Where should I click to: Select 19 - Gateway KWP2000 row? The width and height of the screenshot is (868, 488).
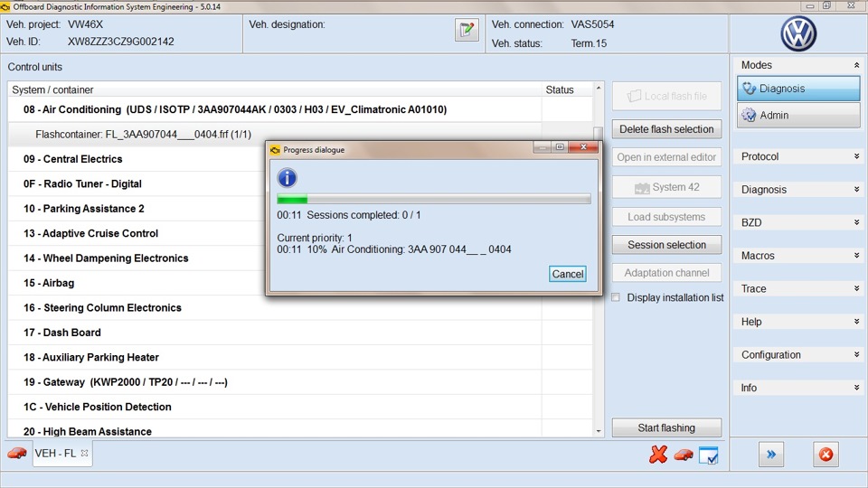point(274,382)
